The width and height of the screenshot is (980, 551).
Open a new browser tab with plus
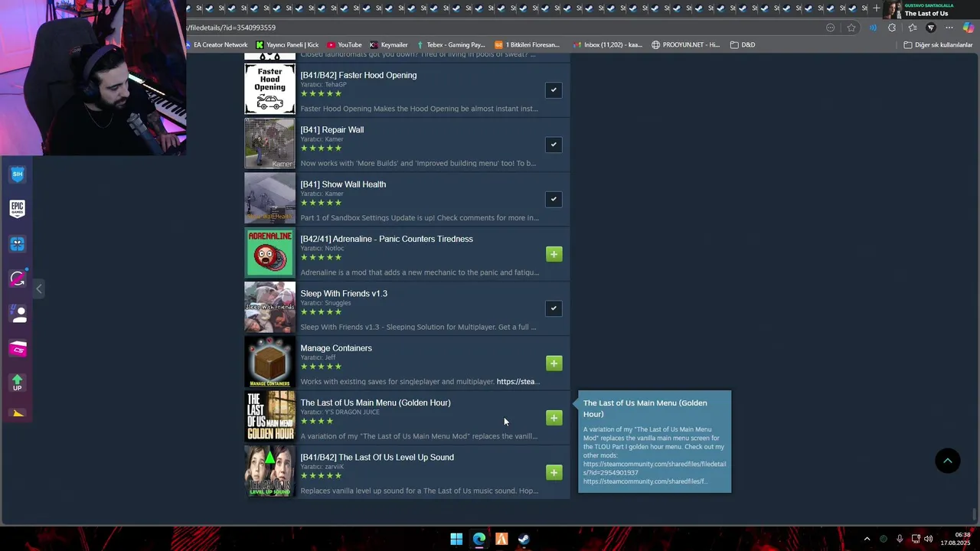876,8
